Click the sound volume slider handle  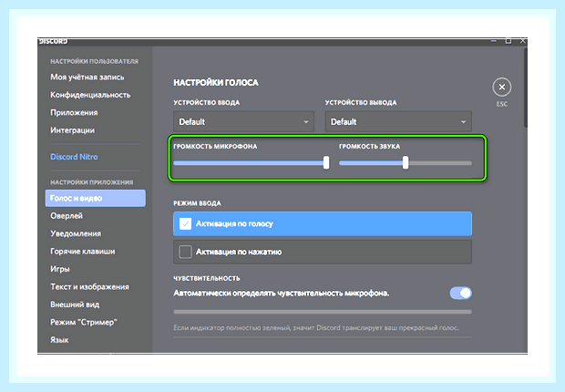pyautogui.click(x=406, y=162)
